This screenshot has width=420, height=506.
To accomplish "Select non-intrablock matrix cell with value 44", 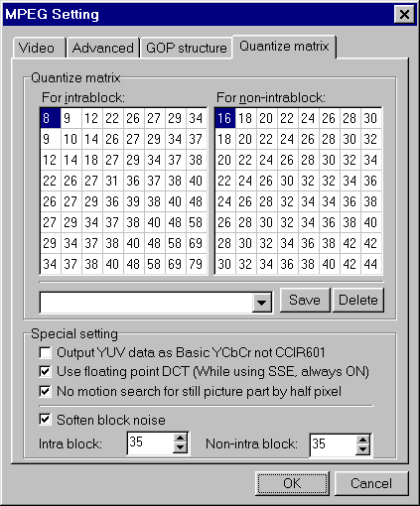I will click(370, 264).
